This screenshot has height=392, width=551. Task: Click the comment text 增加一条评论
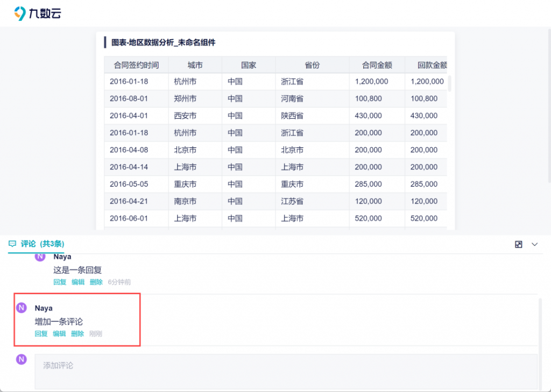point(59,322)
